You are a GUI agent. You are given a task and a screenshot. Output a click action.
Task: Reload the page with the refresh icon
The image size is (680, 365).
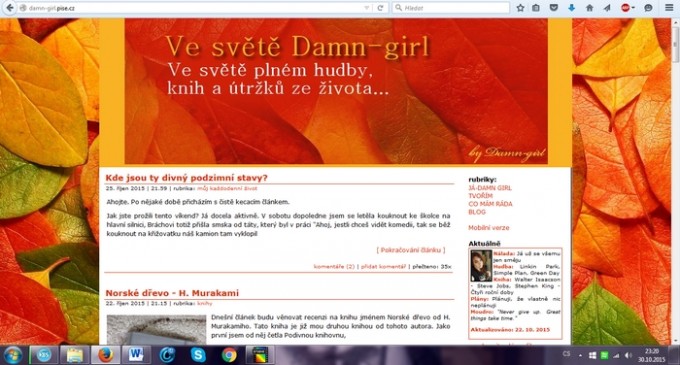pyautogui.click(x=380, y=8)
